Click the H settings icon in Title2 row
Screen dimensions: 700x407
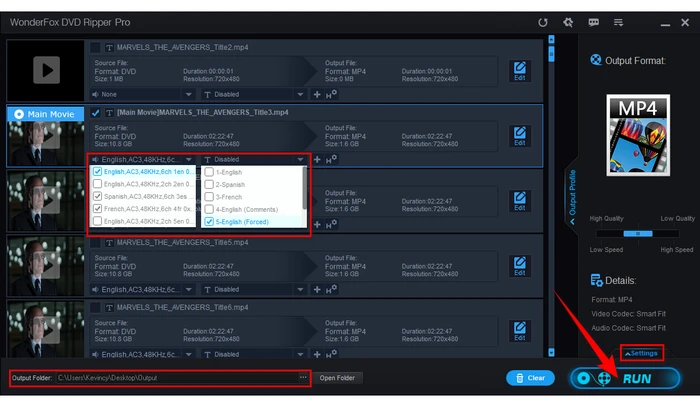(x=331, y=94)
